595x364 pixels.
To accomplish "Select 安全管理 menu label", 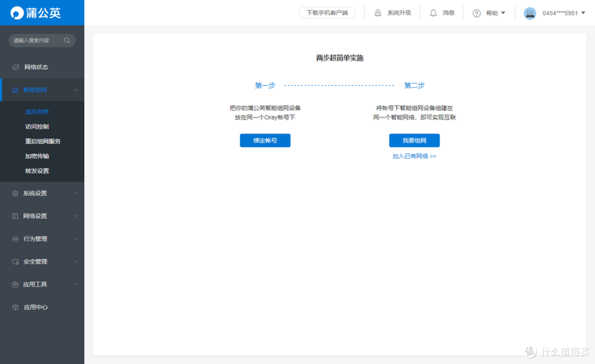I will tap(35, 262).
